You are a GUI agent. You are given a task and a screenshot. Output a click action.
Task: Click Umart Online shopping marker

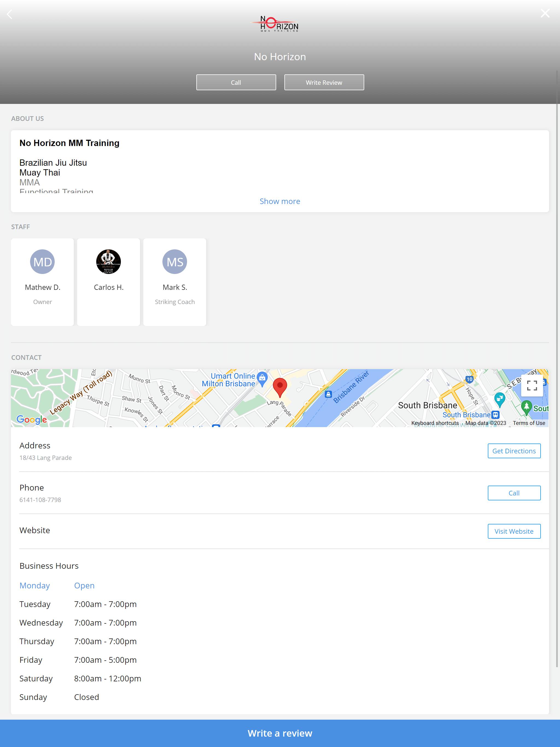click(x=262, y=379)
